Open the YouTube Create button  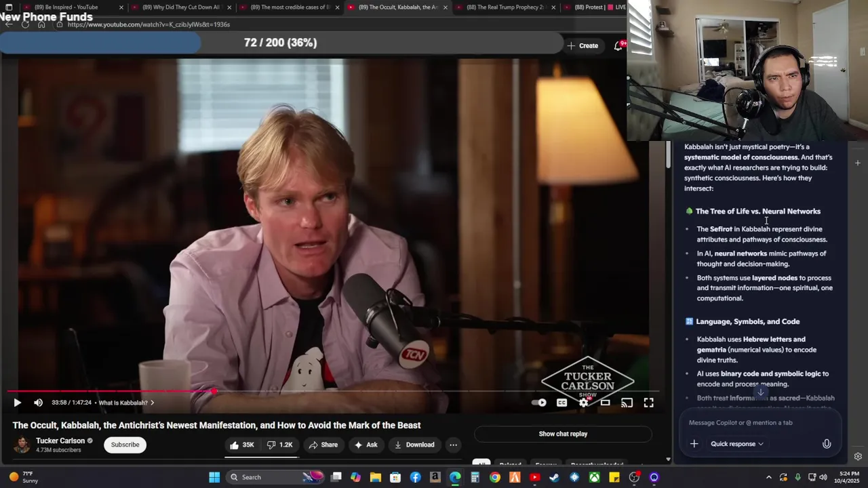583,45
